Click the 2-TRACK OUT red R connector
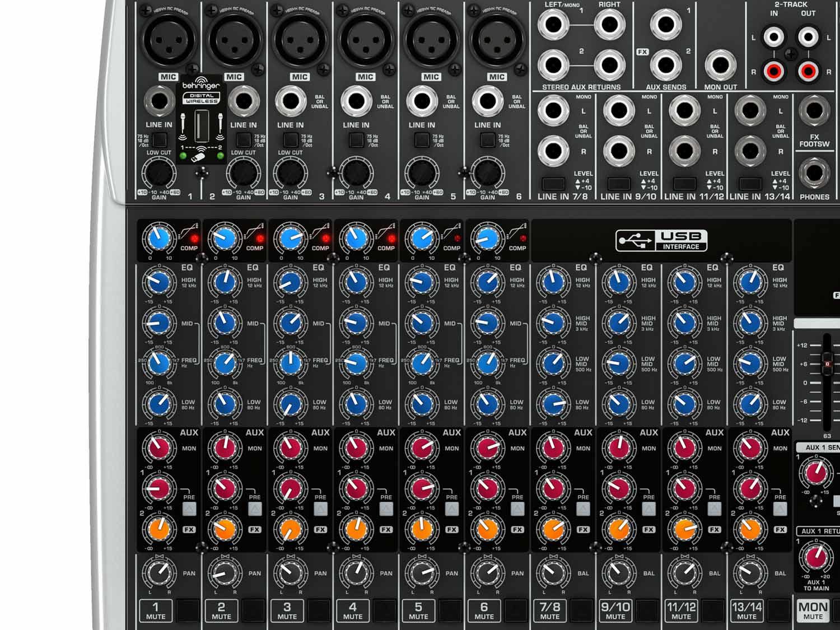Viewport: 840px width, 630px height. tap(808, 71)
